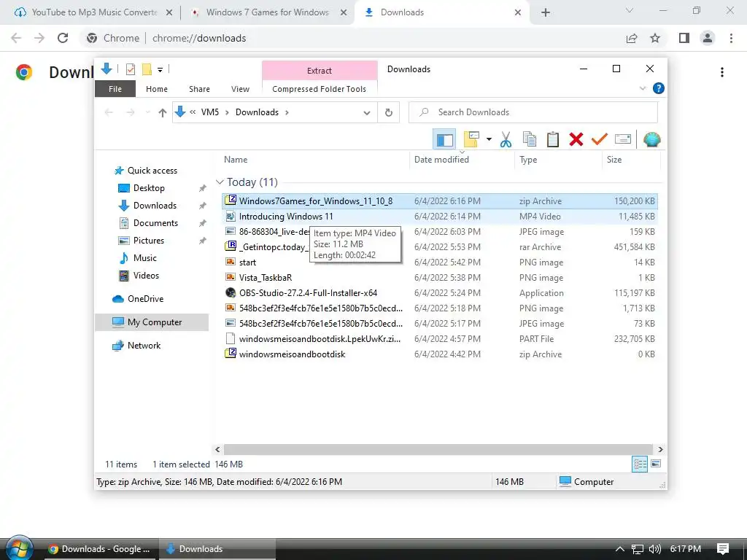Open the new folder icon dropdown arrow
This screenshot has height=560, width=747.
click(x=489, y=139)
